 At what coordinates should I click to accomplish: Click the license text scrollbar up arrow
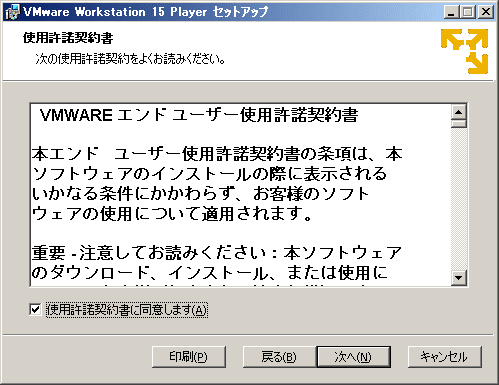pyautogui.click(x=459, y=112)
